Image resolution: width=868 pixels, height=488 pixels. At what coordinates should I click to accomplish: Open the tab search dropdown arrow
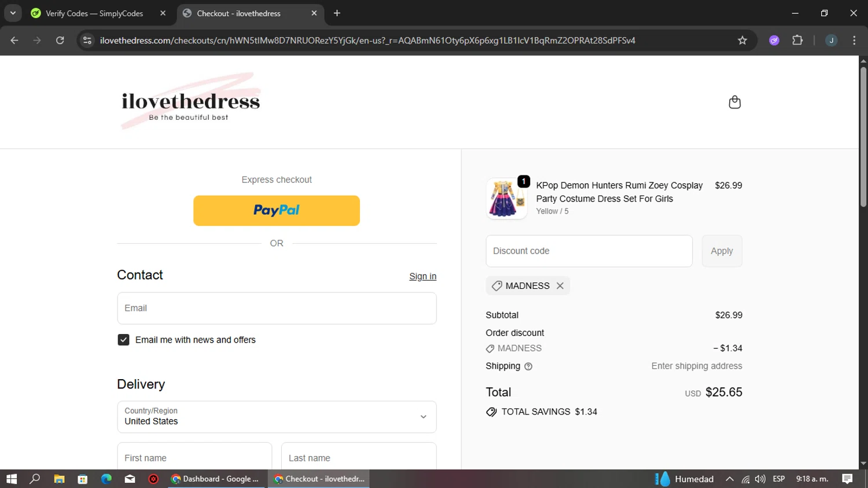click(x=13, y=13)
